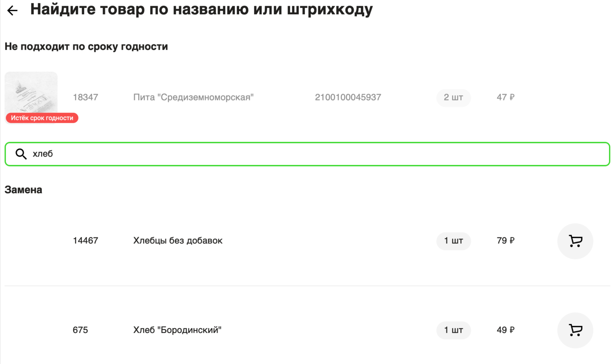This screenshot has height=364, width=615.
Task: Click the "Замена" section heading
Action: click(23, 190)
